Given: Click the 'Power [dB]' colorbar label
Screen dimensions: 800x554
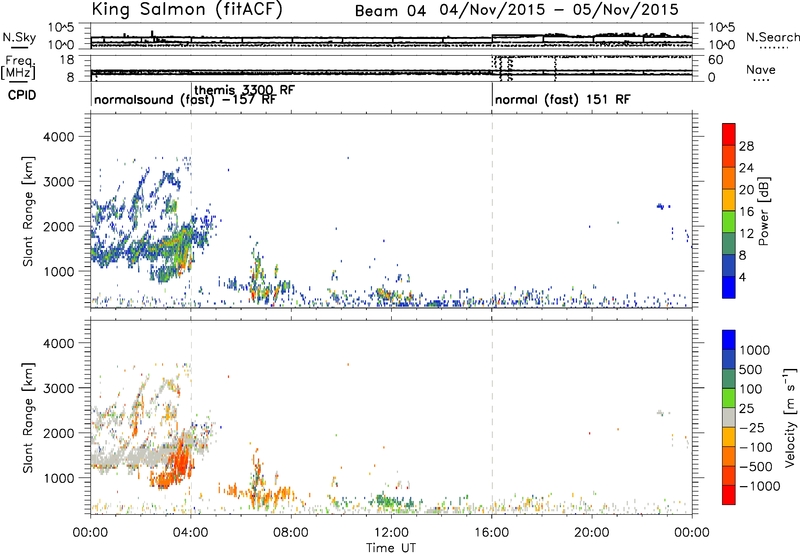Looking at the screenshot, I should 764,211.
